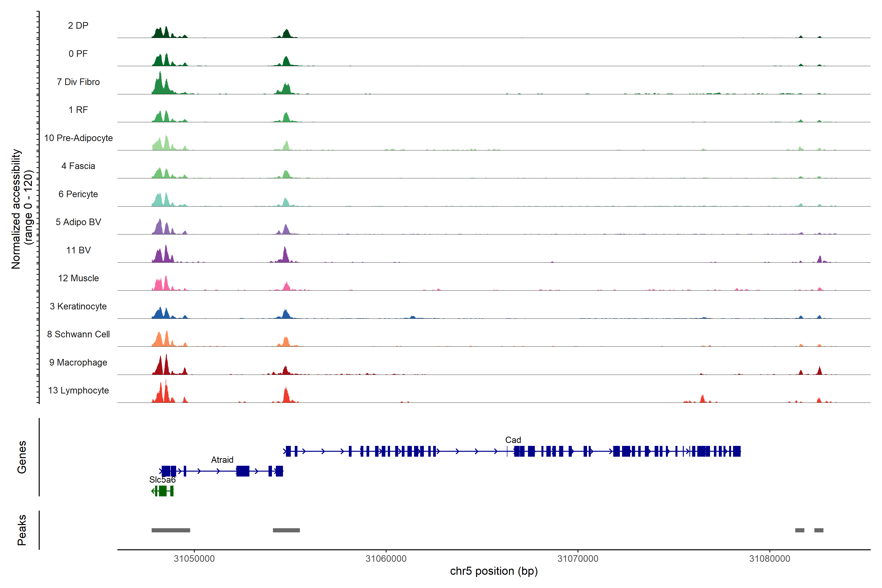Click the rightmost gray peak bar
The height and width of the screenshot is (588, 882).
point(819,530)
